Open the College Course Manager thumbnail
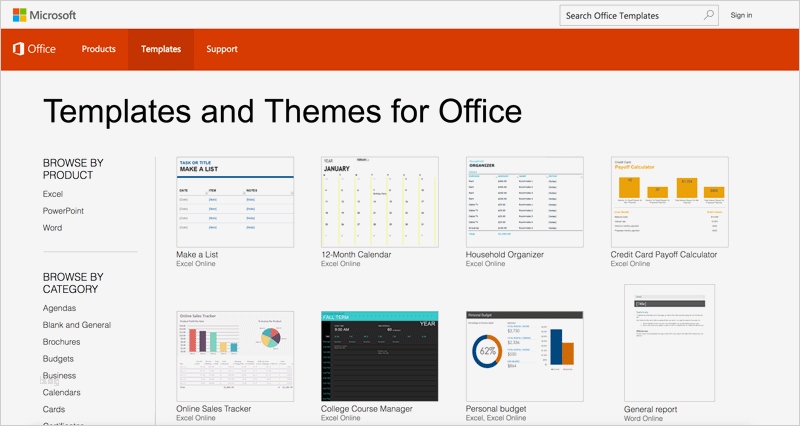 point(380,356)
